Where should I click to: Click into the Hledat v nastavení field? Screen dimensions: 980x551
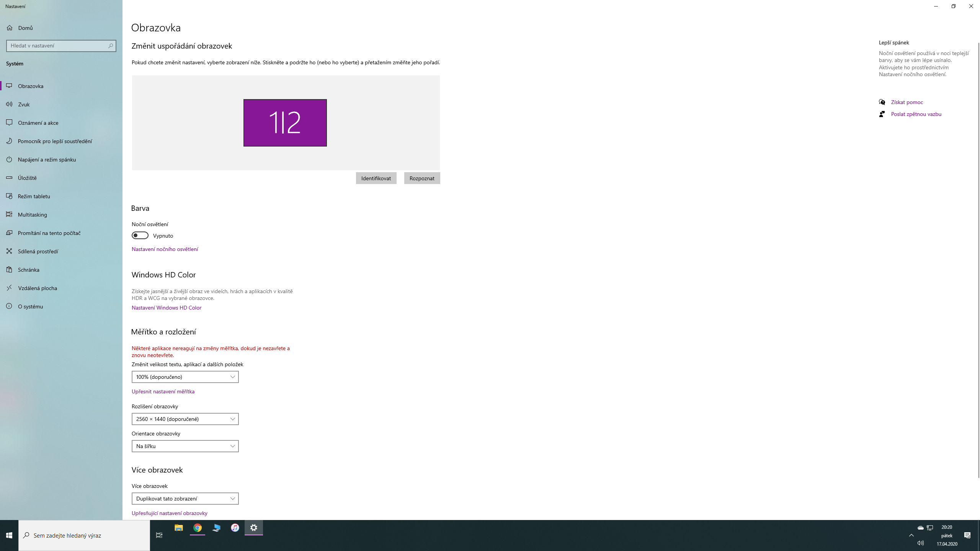[57, 46]
